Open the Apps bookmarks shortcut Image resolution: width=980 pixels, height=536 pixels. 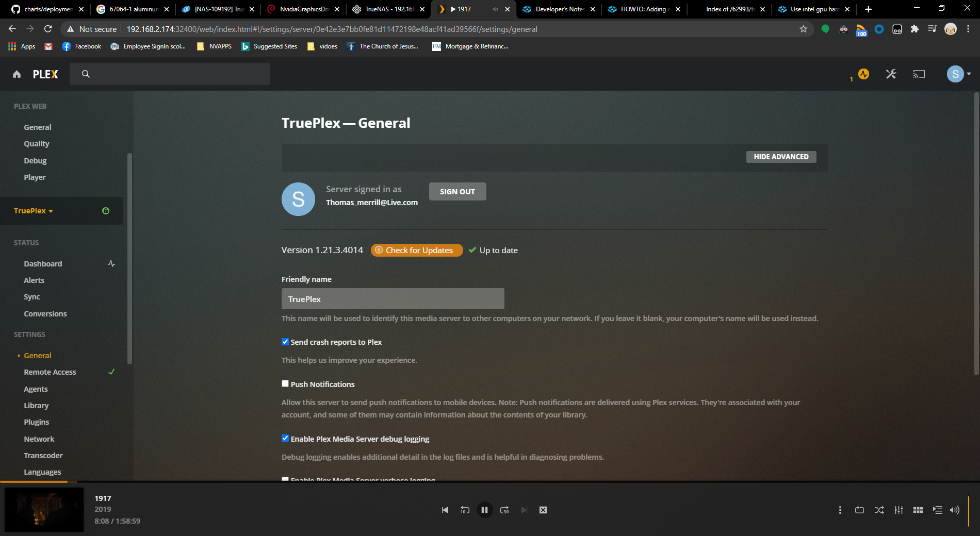click(x=22, y=46)
